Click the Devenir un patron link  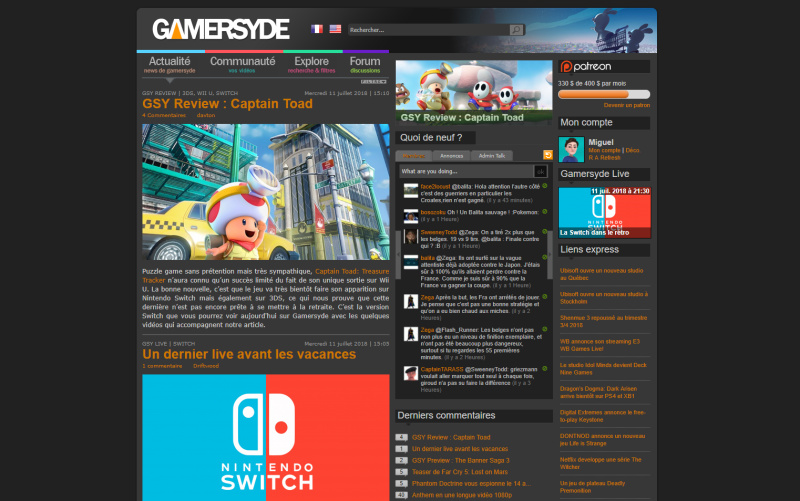point(627,105)
